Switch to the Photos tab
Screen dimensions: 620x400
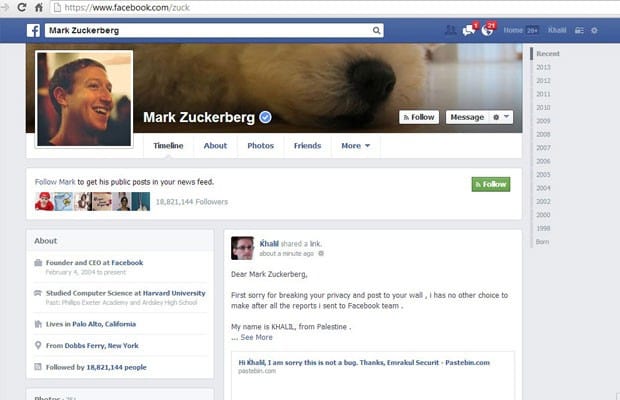pos(260,145)
